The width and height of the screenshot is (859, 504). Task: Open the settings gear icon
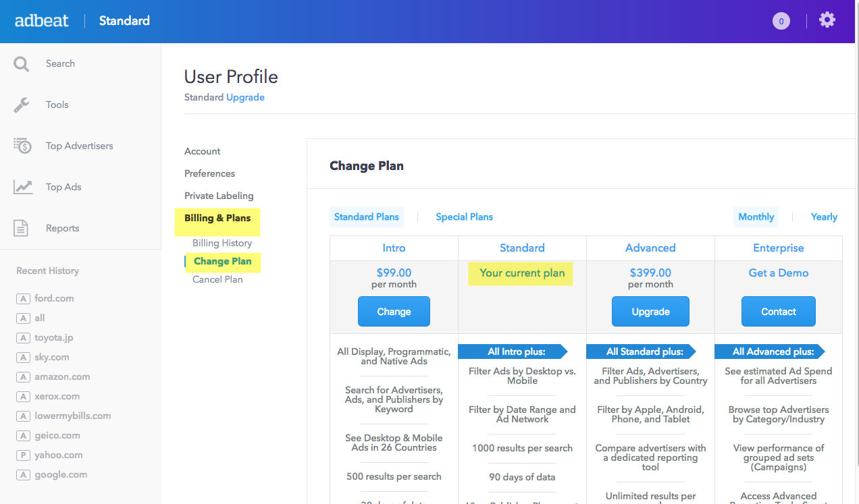(827, 20)
